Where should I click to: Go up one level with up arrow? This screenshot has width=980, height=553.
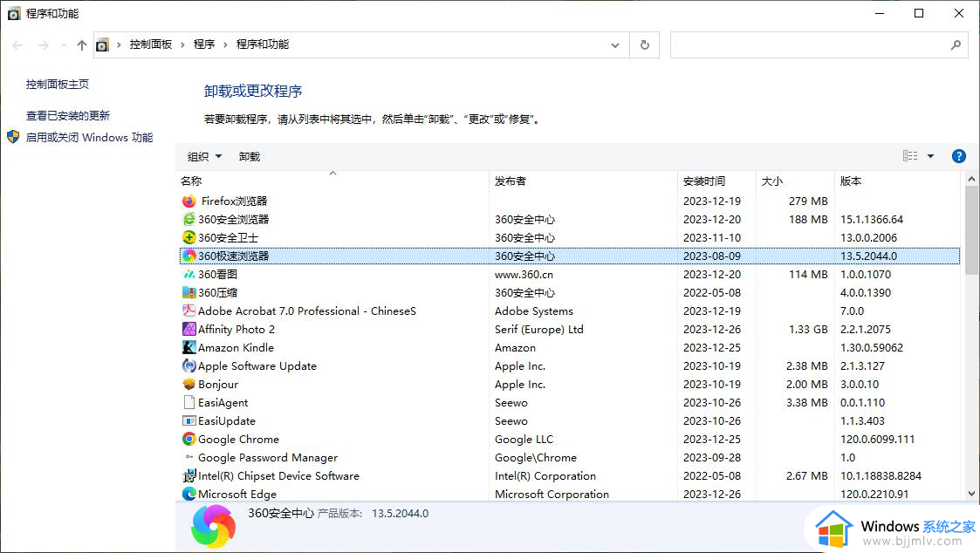(81, 45)
